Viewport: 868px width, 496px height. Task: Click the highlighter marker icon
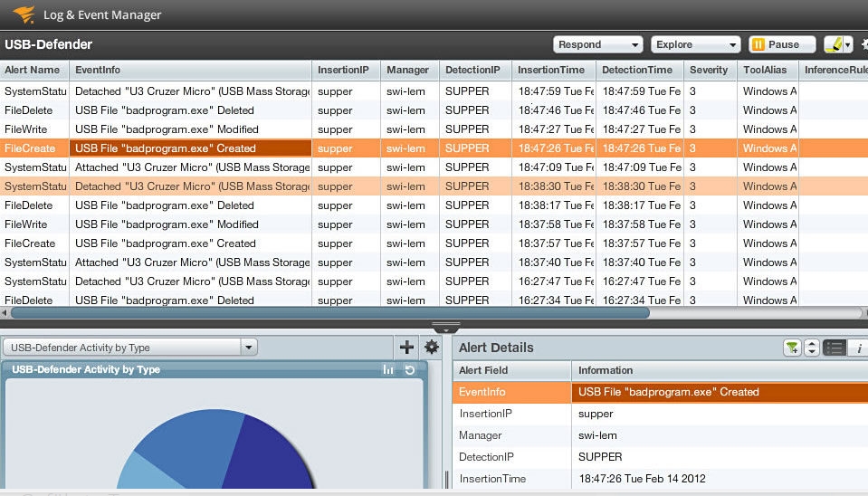click(833, 44)
